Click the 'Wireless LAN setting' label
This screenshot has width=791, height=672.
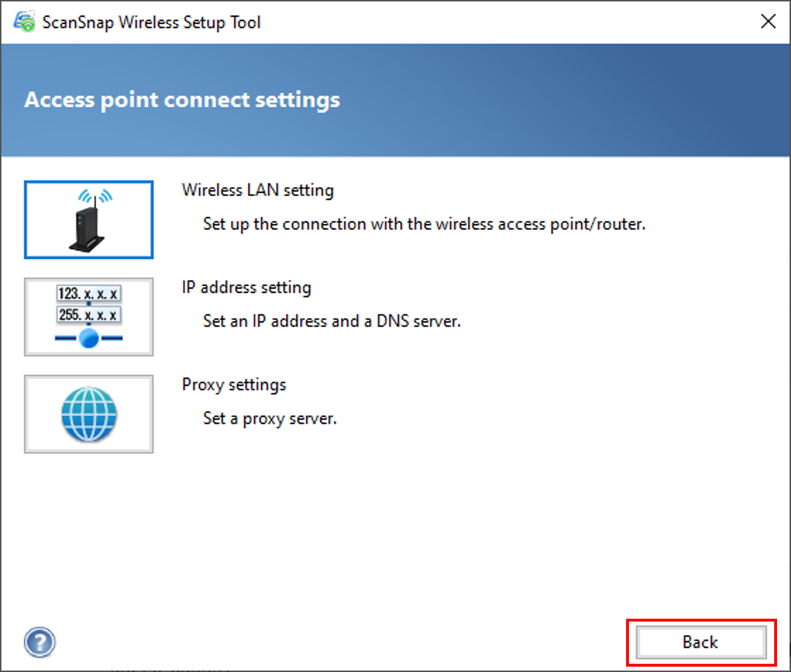258,190
